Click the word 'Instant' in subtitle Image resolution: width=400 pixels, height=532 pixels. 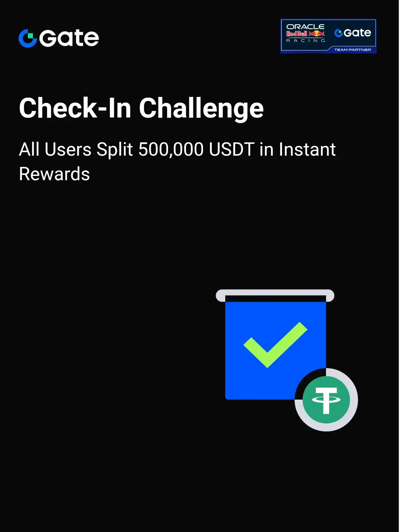pyautogui.click(x=307, y=149)
